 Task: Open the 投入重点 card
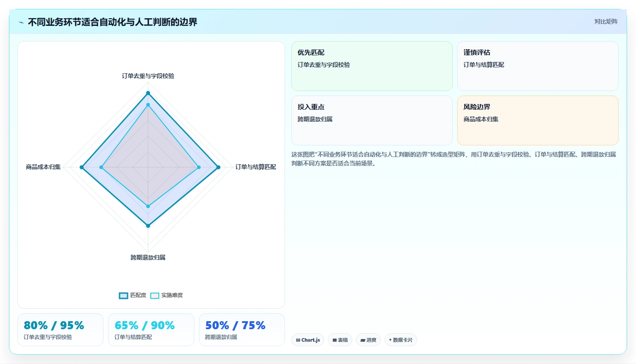[372, 120]
